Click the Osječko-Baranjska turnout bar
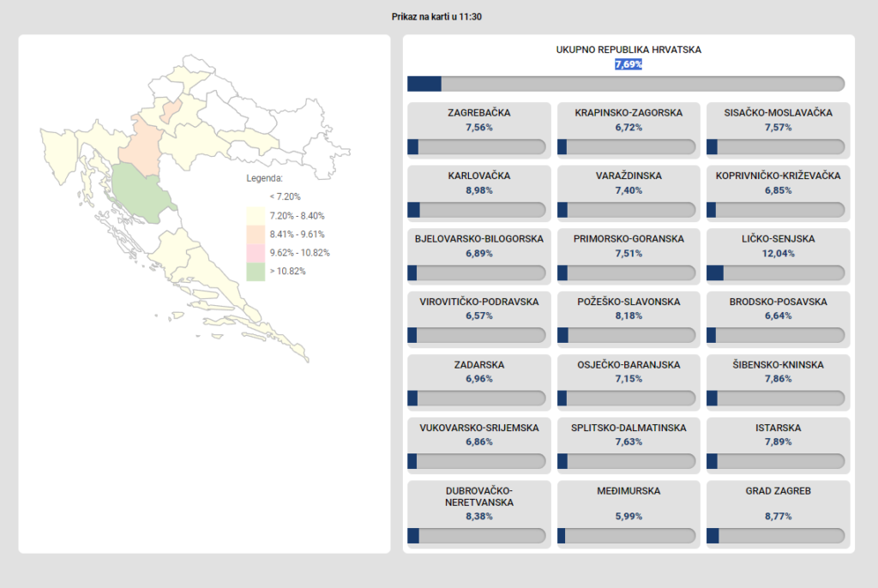Image resolution: width=878 pixels, height=588 pixels. click(628, 399)
